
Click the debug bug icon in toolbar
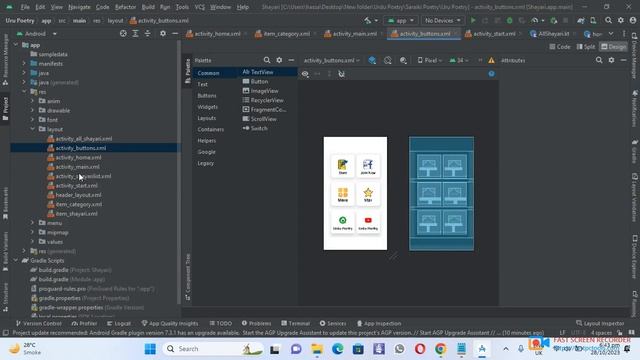click(x=509, y=20)
